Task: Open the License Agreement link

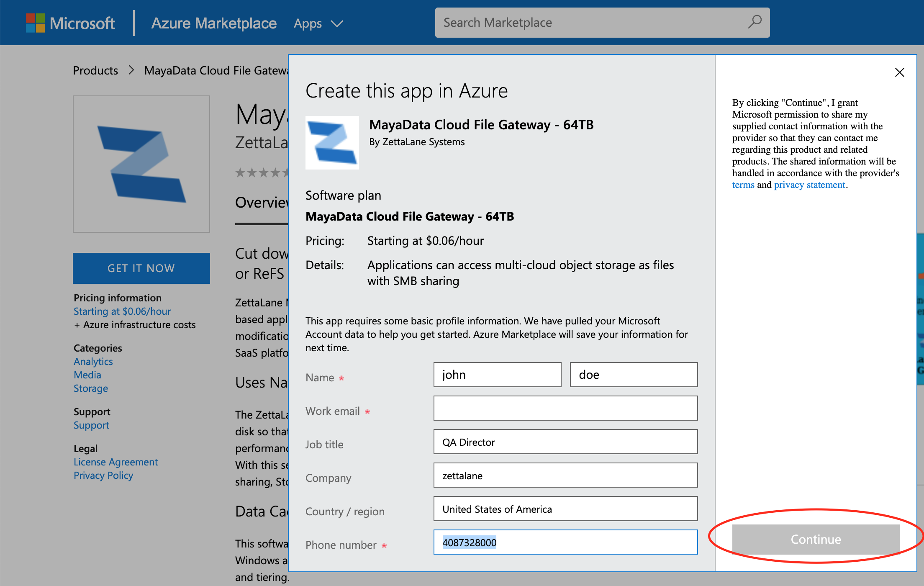Action: pyautogui.click(x=116, y=462)
